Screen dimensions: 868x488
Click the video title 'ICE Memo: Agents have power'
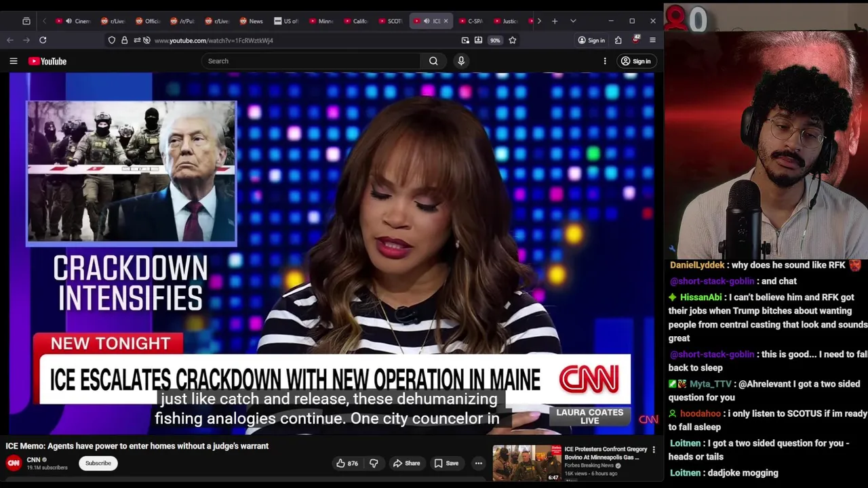point(137,446)
